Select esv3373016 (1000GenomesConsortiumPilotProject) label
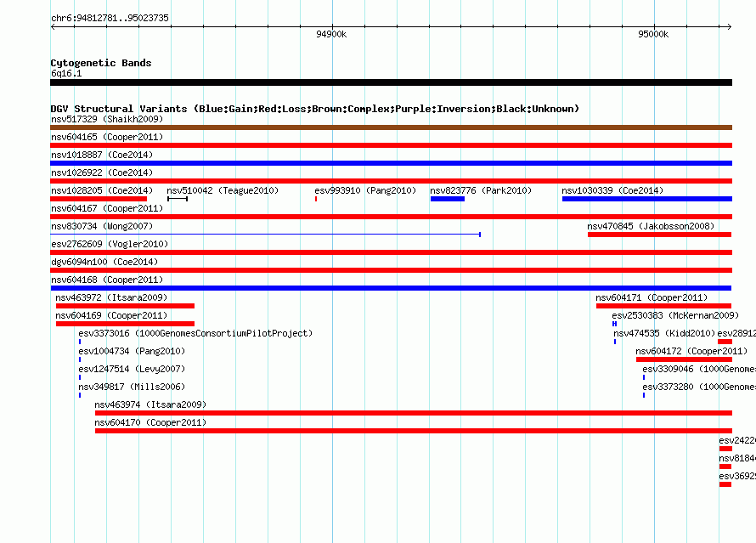Screen dimensions: 756x543 (195, 333)
